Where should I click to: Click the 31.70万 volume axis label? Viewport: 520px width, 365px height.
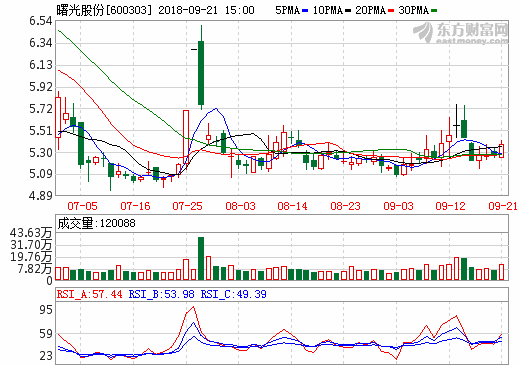tap(31, 245)
